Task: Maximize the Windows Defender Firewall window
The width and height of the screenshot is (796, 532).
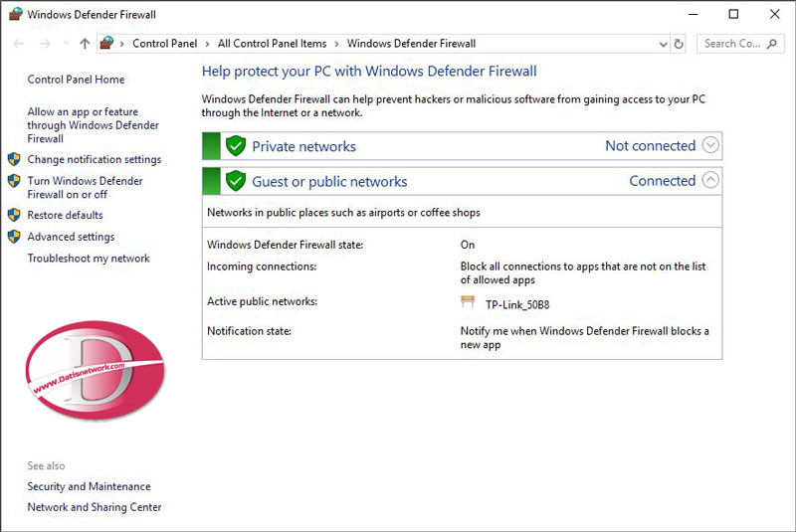Action: (x=733, y=14)
